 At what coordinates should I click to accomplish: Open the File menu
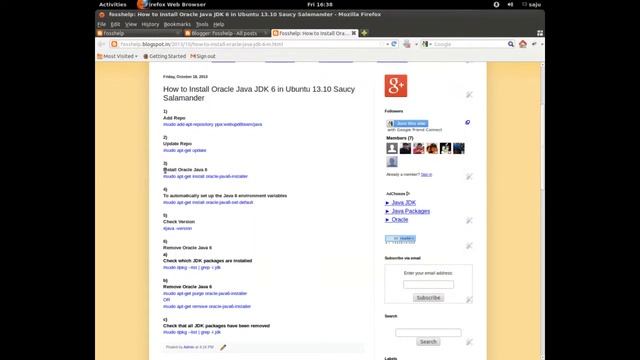[102, 24]
